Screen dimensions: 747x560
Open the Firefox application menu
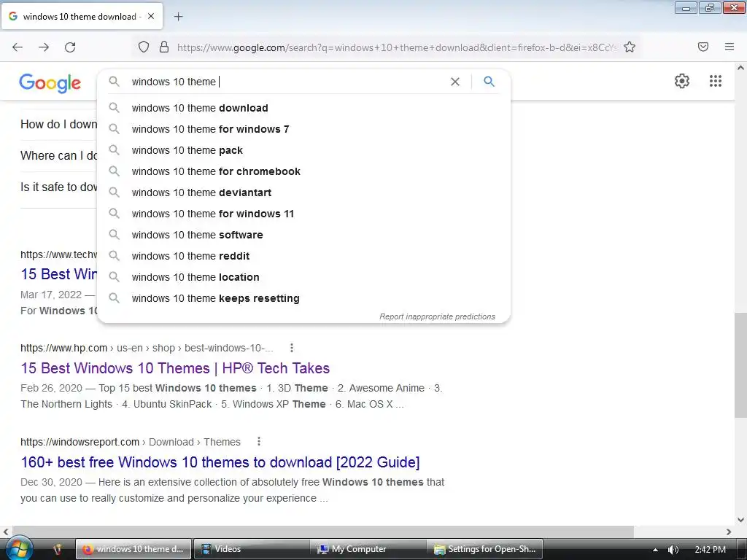click(x=729, y=47)
